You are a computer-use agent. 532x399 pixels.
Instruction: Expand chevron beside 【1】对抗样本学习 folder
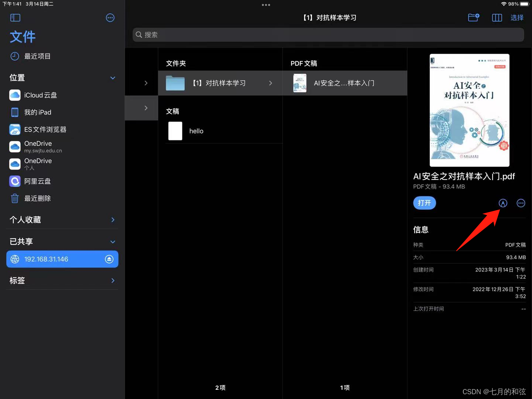point(271,83)
